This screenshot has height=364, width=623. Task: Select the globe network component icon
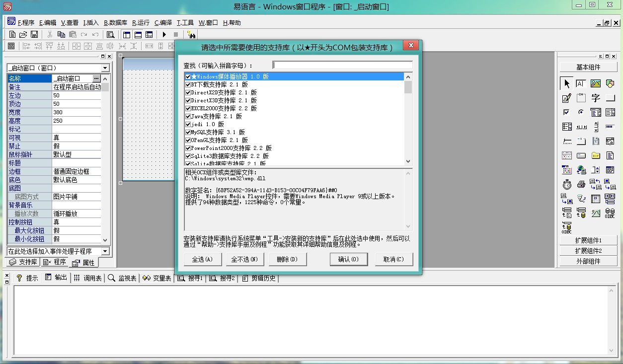click(581, 170)
